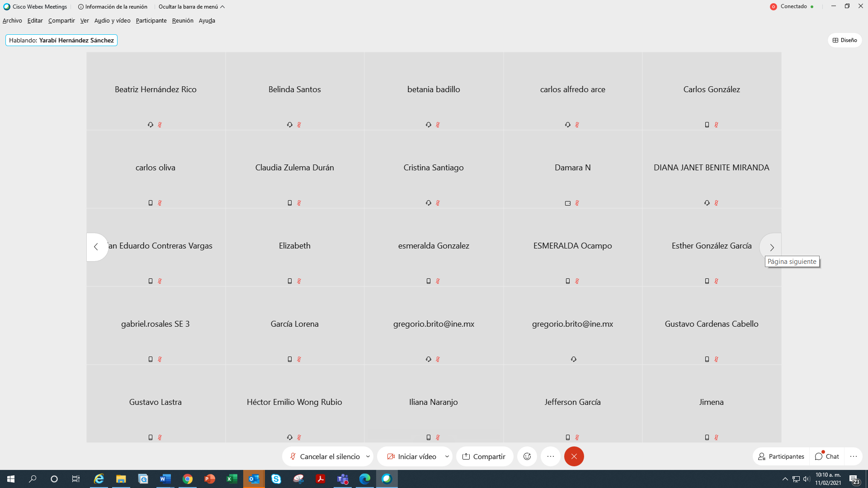The image size is (868, 488).
Task: Click the red leave meeting button
Action: [x=574, y=457]
